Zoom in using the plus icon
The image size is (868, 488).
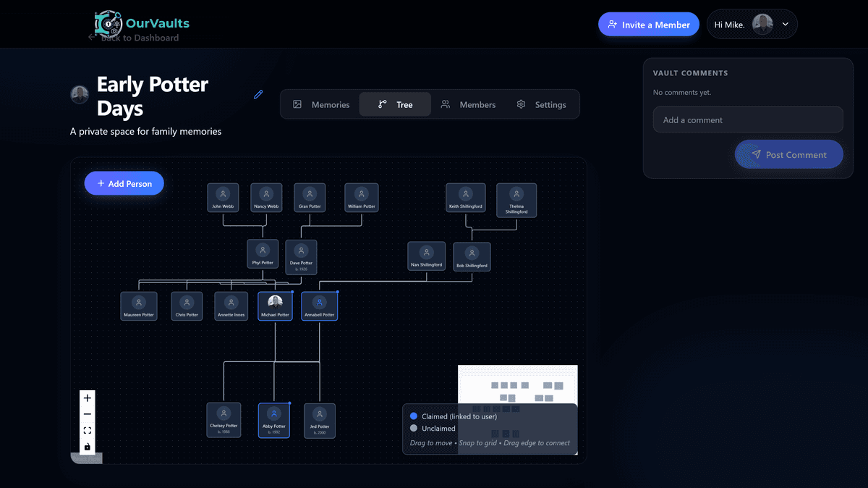[x=87, y=397]
